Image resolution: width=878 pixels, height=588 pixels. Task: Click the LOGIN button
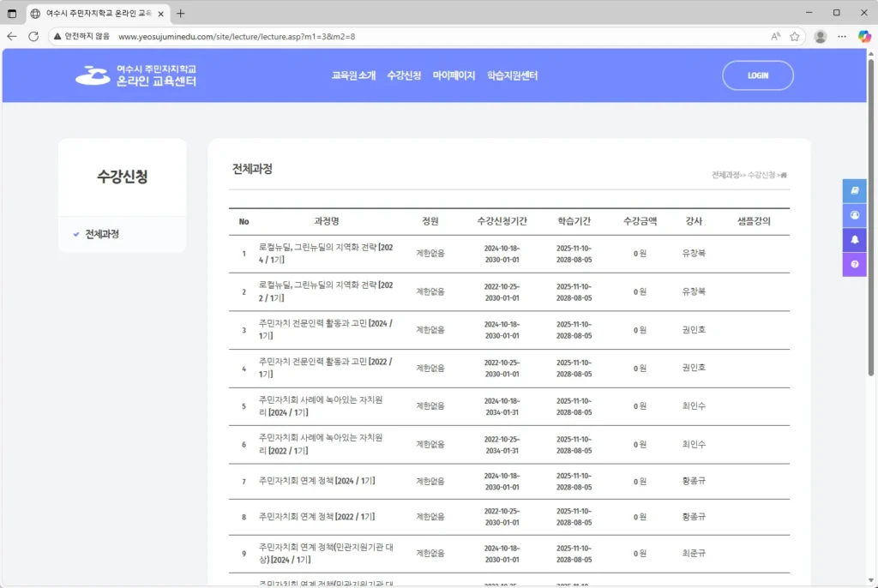pyautogui.click(x=758, y=75)
